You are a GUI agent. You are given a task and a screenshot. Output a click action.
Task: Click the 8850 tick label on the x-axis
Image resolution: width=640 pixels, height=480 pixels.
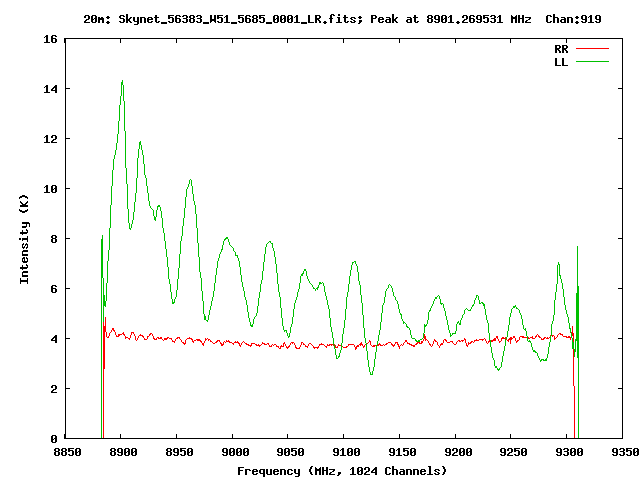[66, 452]
